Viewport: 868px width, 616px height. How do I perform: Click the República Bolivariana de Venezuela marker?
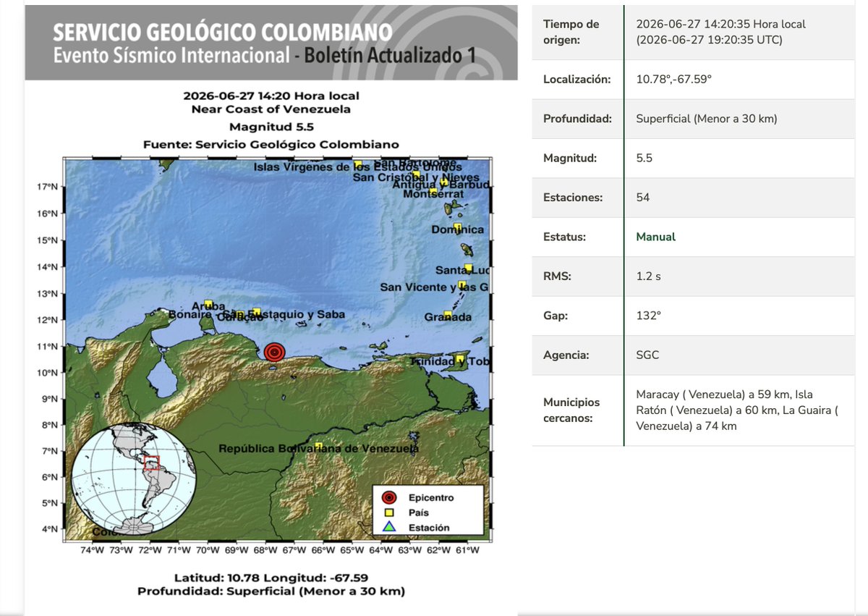(x=318, y=446)
